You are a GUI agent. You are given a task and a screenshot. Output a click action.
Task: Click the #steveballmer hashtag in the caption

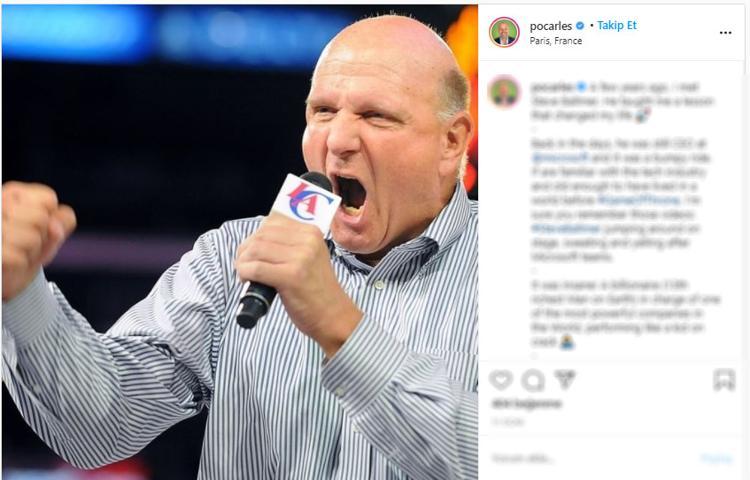click(566, 229)
